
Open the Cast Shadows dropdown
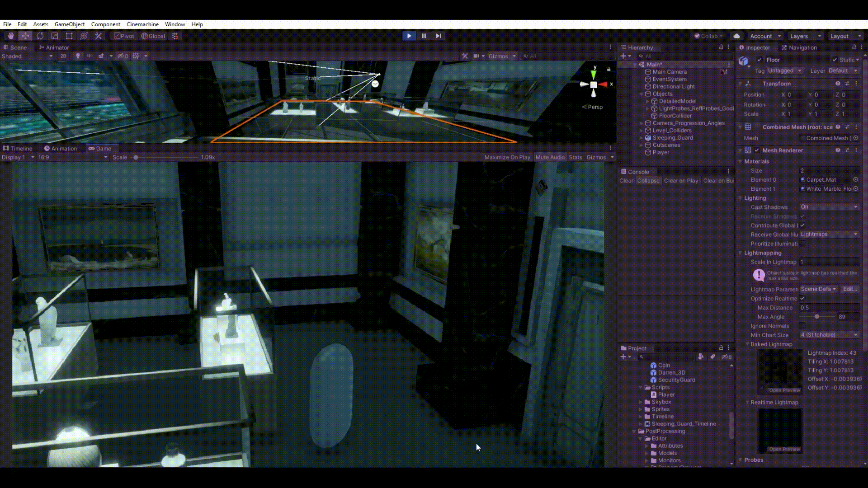[x=829, y=207]
